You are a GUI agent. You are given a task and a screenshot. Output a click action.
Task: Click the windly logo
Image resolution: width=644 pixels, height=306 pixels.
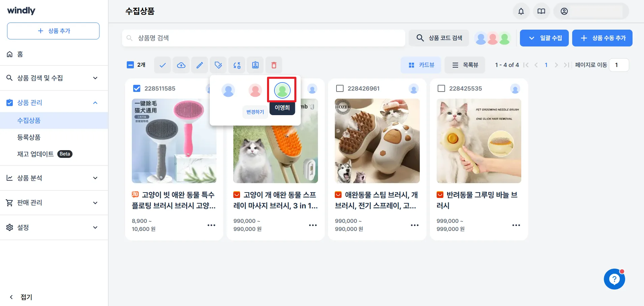click(x=21, y=10)
